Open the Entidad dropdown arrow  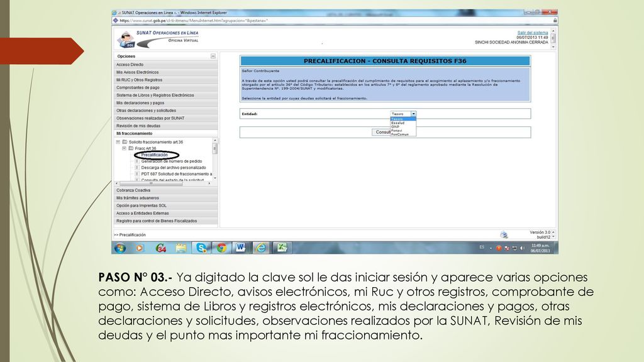[414, 114]
